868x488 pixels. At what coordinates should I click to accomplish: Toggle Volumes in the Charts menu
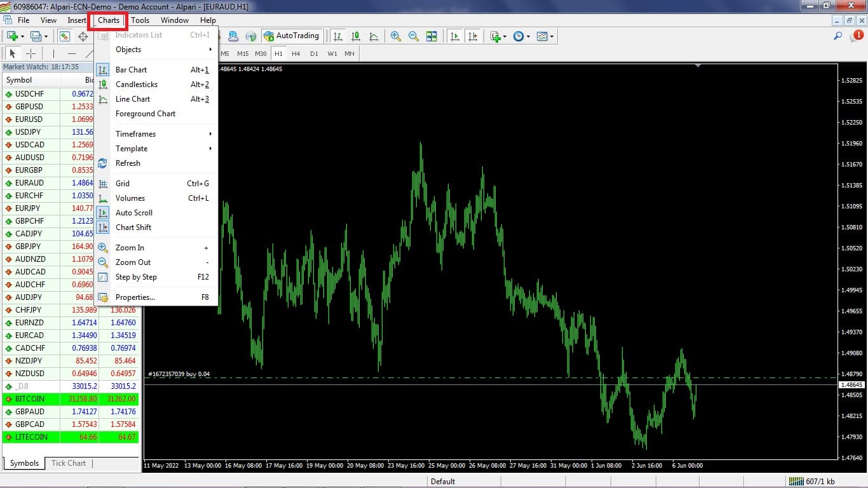point(156,198)
